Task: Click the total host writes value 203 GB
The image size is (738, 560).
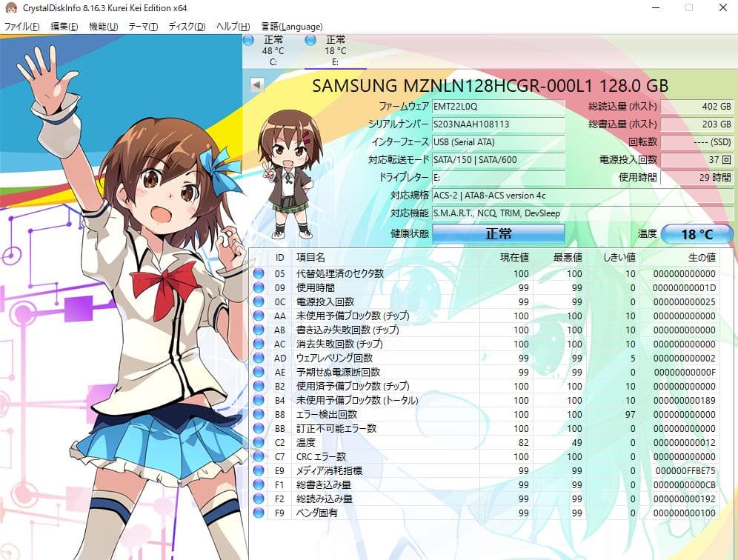Action: [697, 124]
